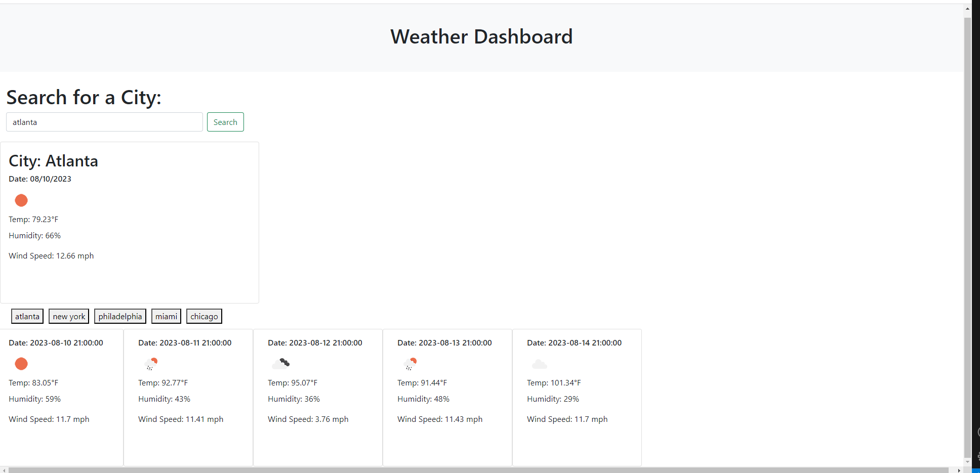Click the cloud icon on the 2023-08-14 forecast
980x473 pixels.
tap(539, 364)
